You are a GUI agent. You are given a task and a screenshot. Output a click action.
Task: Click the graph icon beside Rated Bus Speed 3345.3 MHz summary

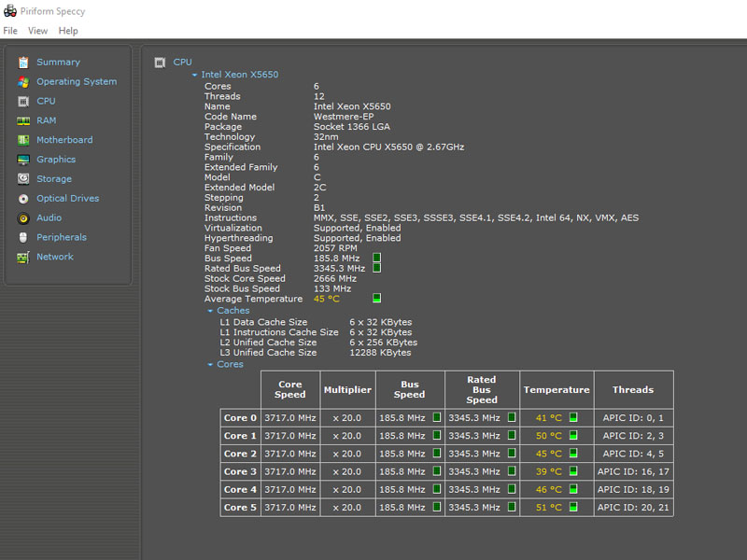(377, 268)
